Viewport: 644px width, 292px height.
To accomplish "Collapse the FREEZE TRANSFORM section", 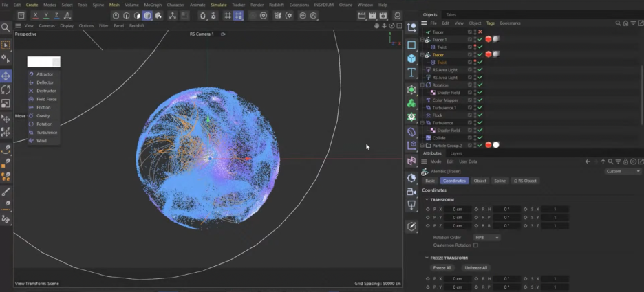I will point(427,258).
